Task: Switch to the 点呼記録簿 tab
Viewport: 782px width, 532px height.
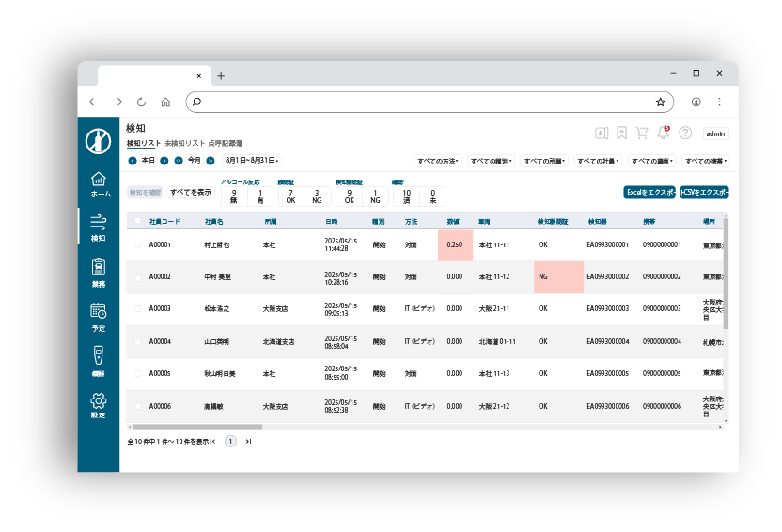Action: 226,144
